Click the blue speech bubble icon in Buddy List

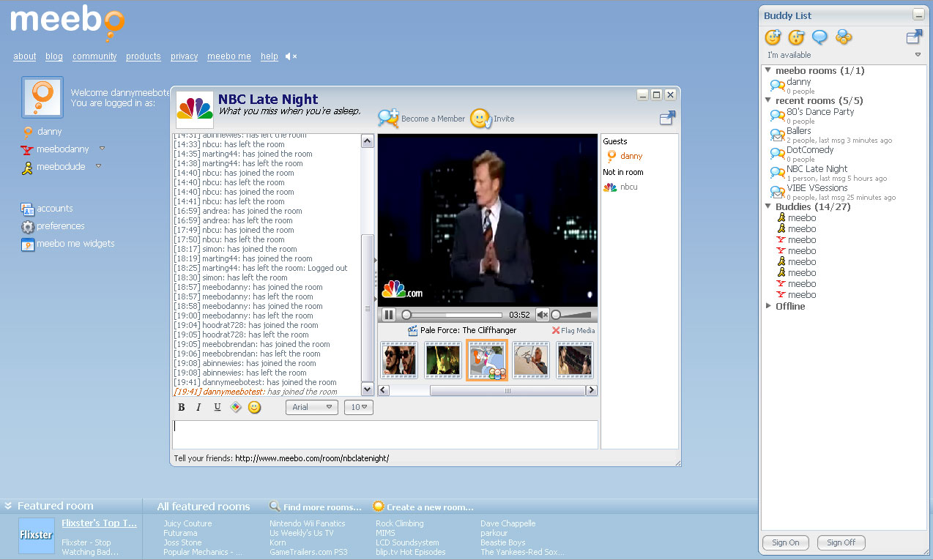pyautogui.click(x=819, y=37)
